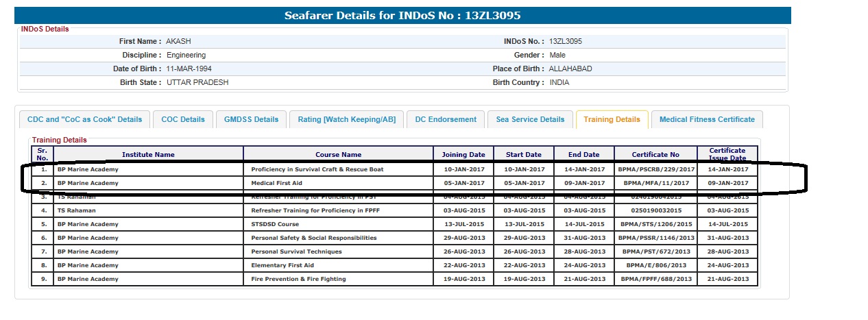868x320 pixels.
Task: Switch to the COC Details tab
Action: (183, 119)
